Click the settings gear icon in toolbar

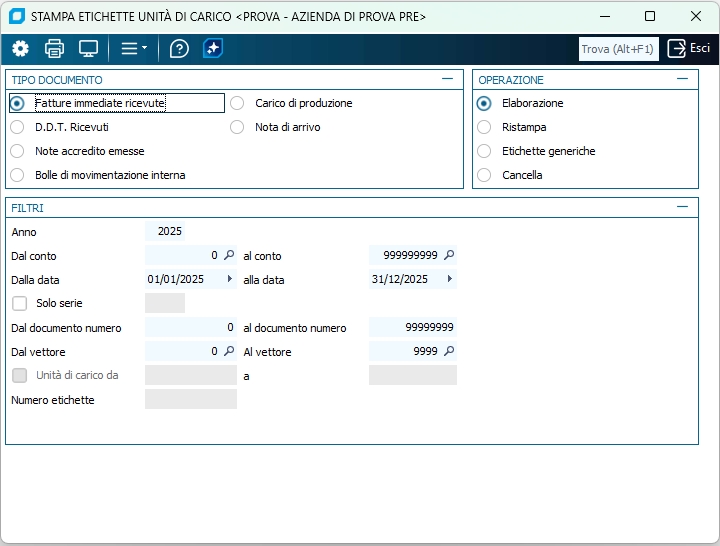coord(20,49)
